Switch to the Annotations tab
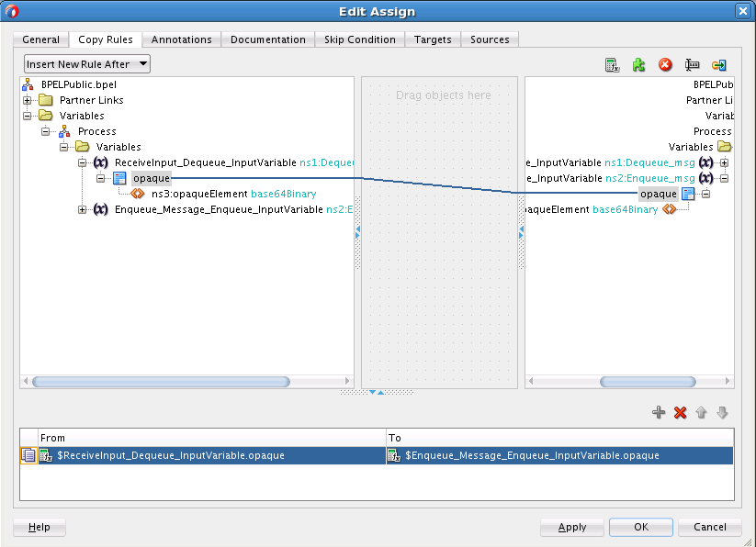The image size is (756, 547). pyautogui.click(x=181, y=39)
